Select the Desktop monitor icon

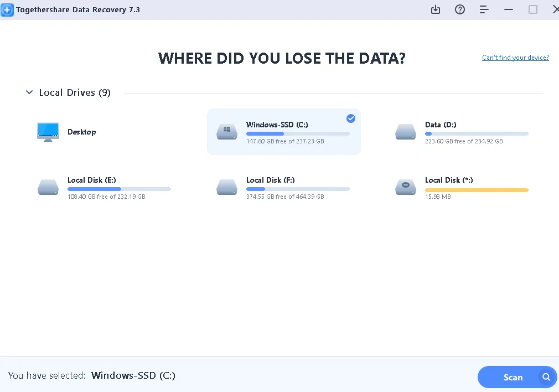point(48,132)
